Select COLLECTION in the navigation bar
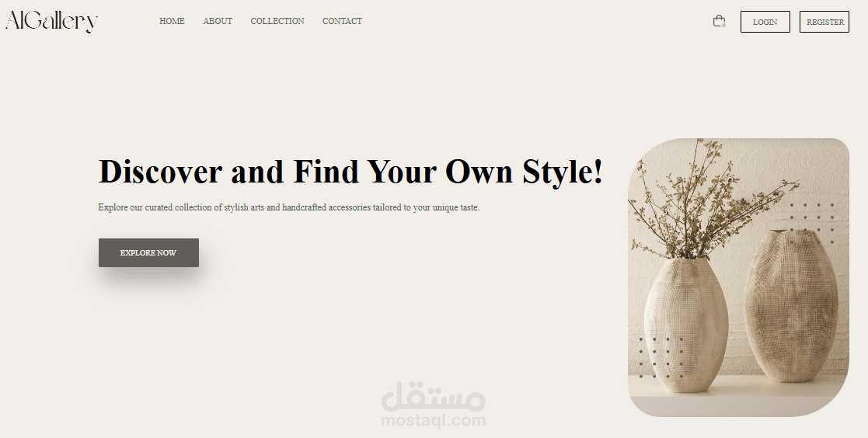Screen dimensions: 868x438 [x=277, y=21]
